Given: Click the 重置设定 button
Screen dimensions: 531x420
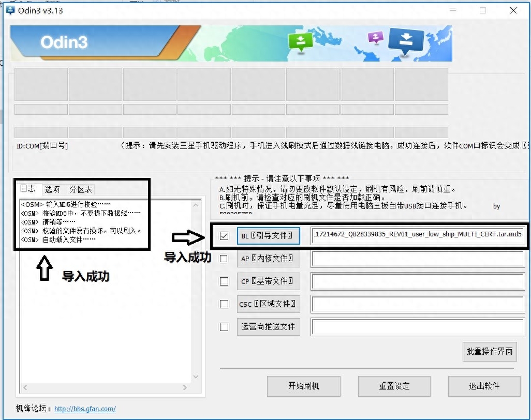Looking at the screenshot, I should [x=394, y=386].
